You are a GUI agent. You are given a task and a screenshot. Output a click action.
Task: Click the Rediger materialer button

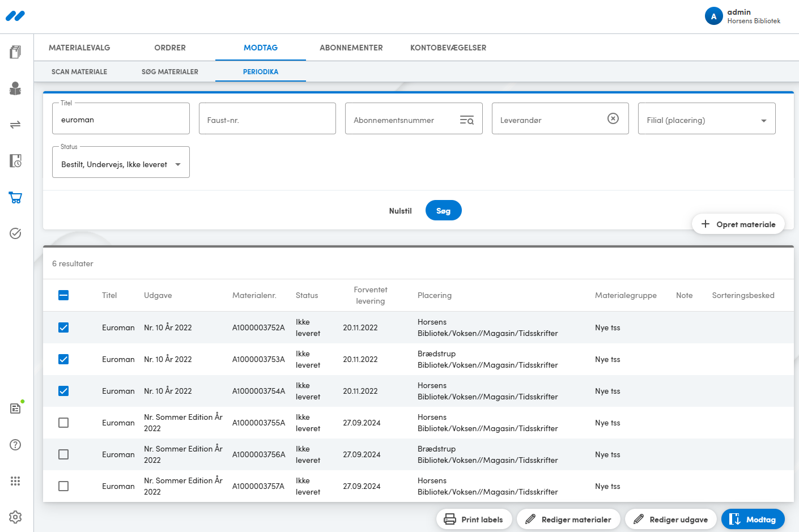[x=568, y=519]
